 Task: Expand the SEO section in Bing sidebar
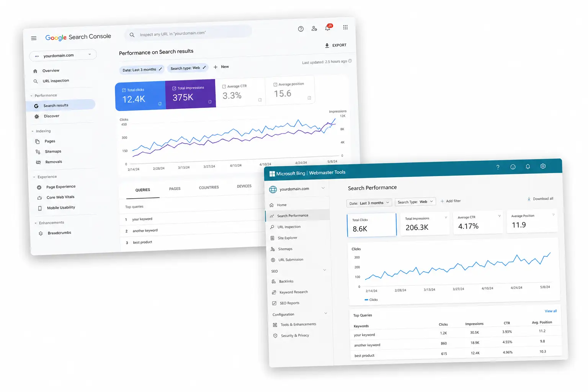click(299, 271)
